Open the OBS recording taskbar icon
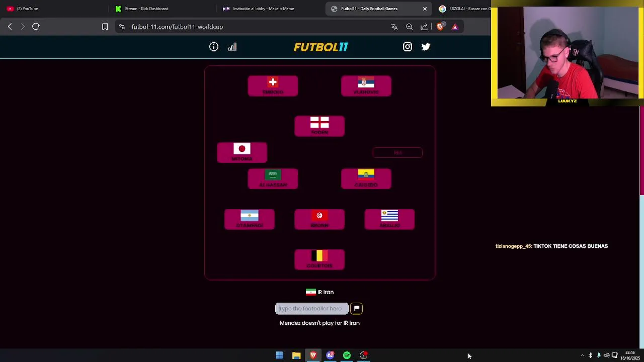Screen dimensions: 644x362 (x=364, y=355)
